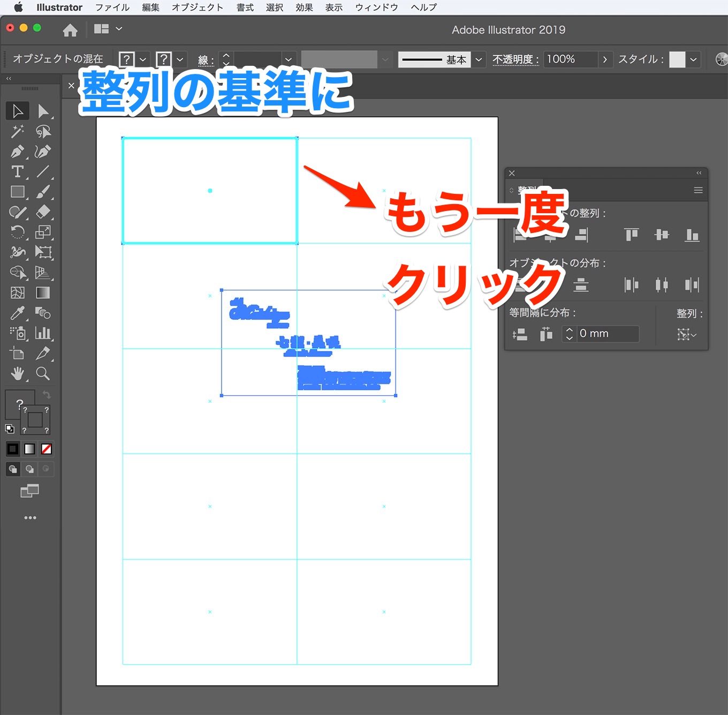Select the Pen tool
The image size is (728, 715).
(x=18, y=152)
